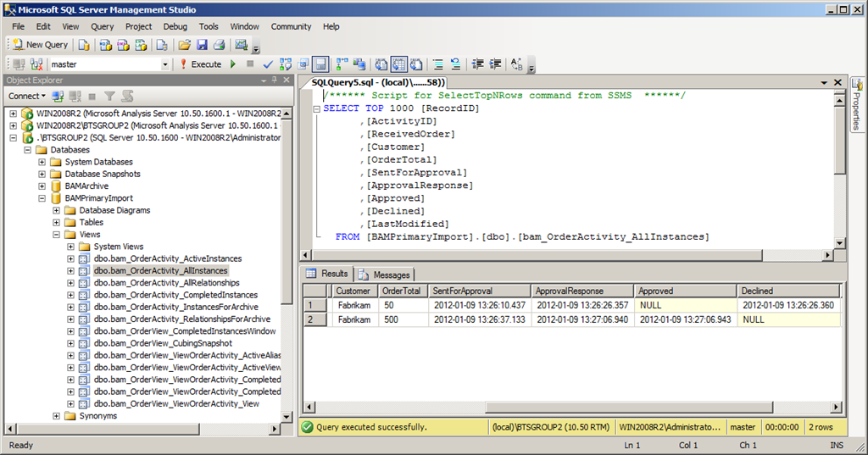The image size is (868, 455).
Task: Comment out the selected lines
Action: pyautogui.click(x=437, y=64)
